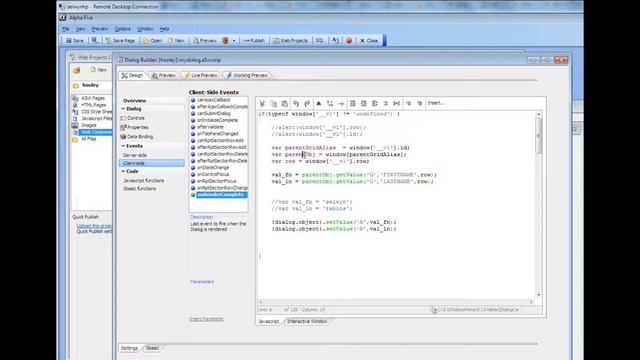
Task: Switch to the Settings tab at the bottom
Action: 129,348
